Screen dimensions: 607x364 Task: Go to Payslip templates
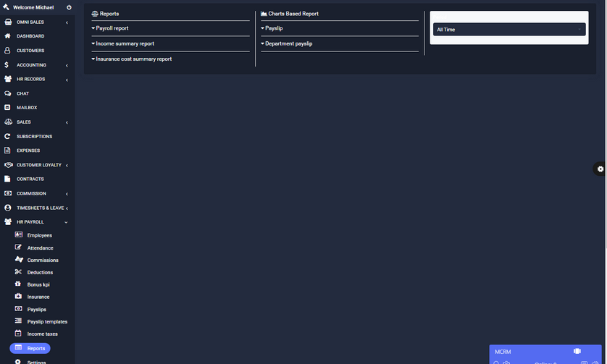47,321
